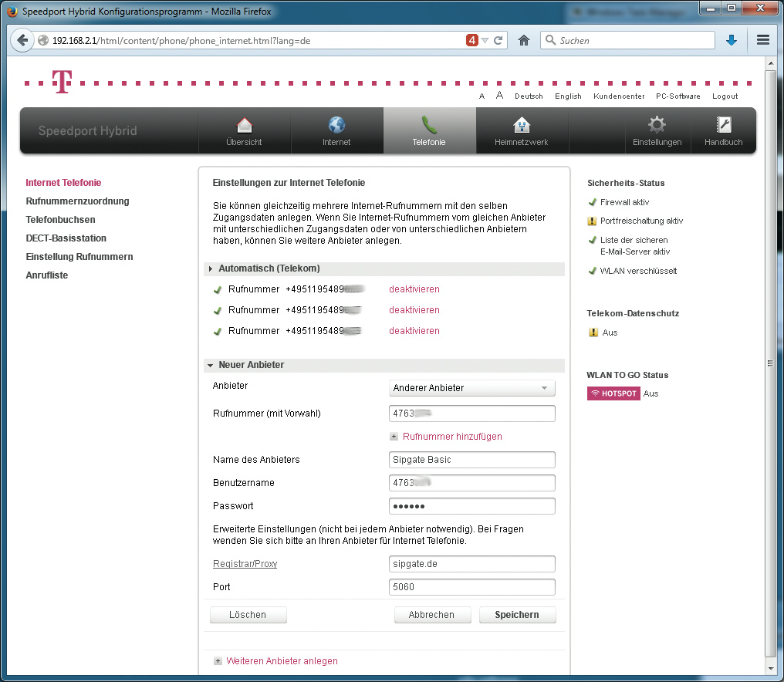Click the globe site identity icon
Screen dimensions: 784x682
point(43,40)
